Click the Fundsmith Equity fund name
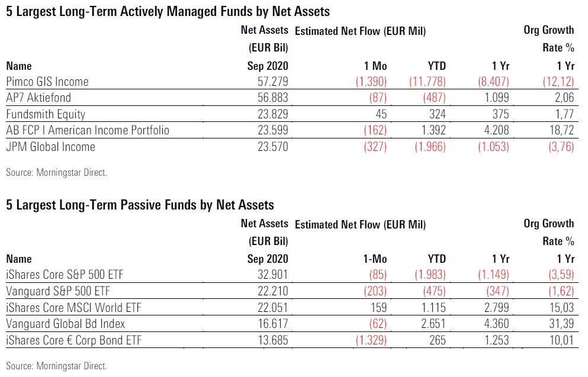Screen dimensions: 588x377 pyautogui.click(x=46, y=114)
